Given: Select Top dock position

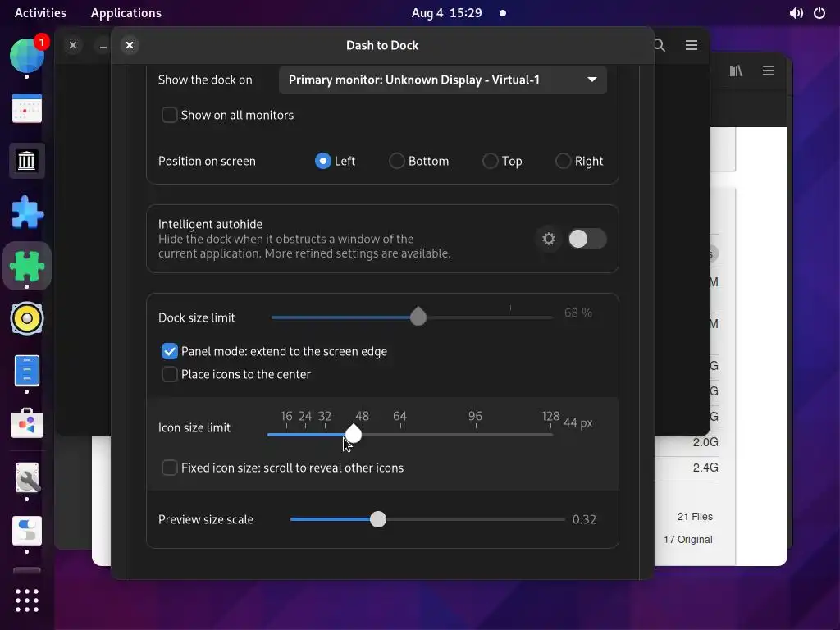Looking at the screenshot, I should pyautogui.click(x=491, y=162).
